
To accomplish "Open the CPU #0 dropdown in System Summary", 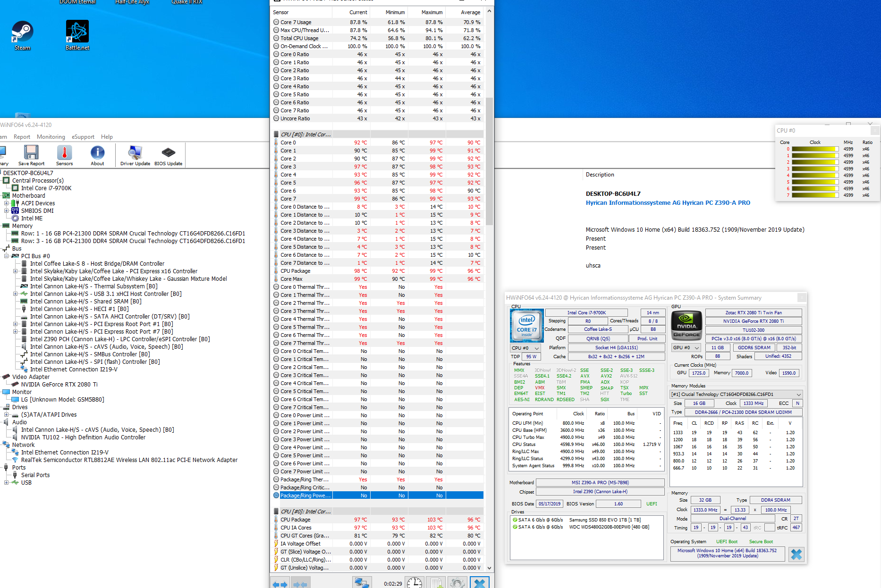I will (x=525, y=348).
